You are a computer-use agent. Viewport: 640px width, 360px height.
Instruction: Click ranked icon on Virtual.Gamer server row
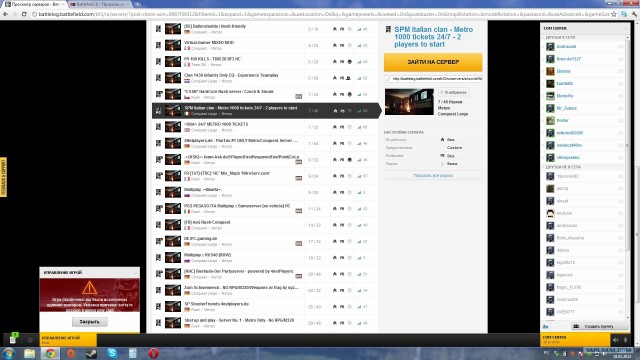(x=335, y=45)
